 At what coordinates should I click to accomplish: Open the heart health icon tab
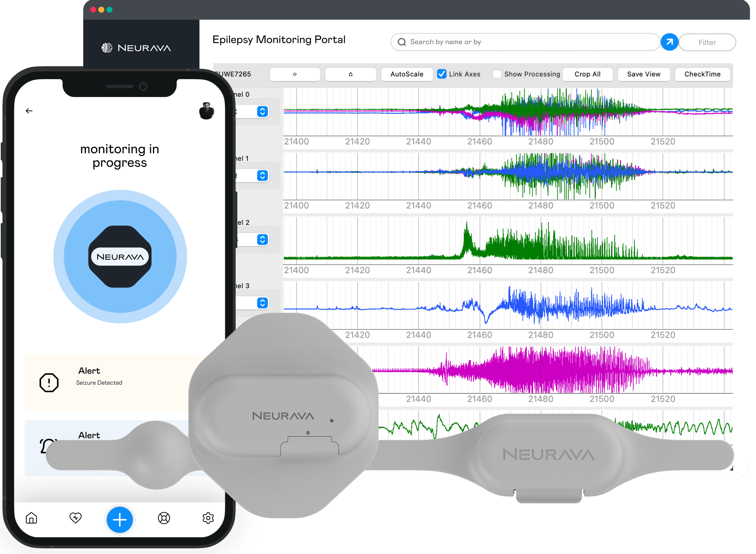pos(75,518)
